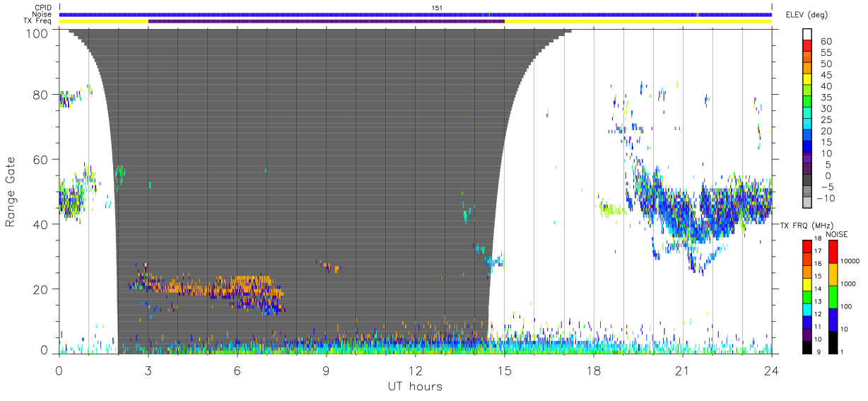Click x-axis tick label 21

683,370
